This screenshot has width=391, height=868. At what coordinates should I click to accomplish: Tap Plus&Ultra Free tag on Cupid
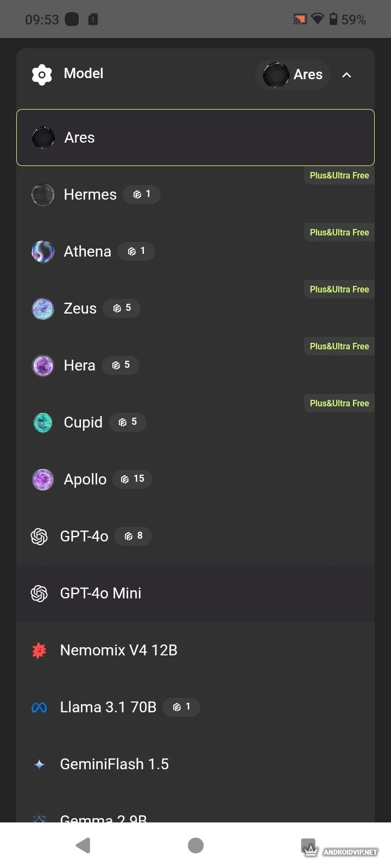click(339, 404)
